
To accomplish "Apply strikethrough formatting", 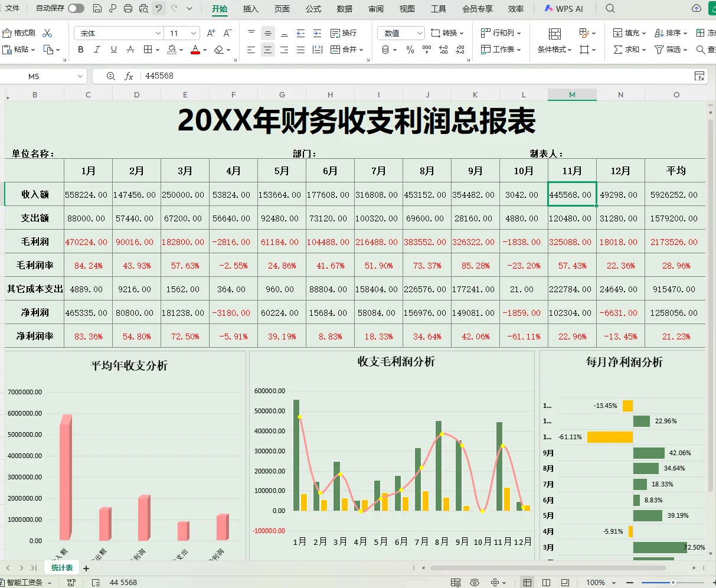I will (130, 50).
